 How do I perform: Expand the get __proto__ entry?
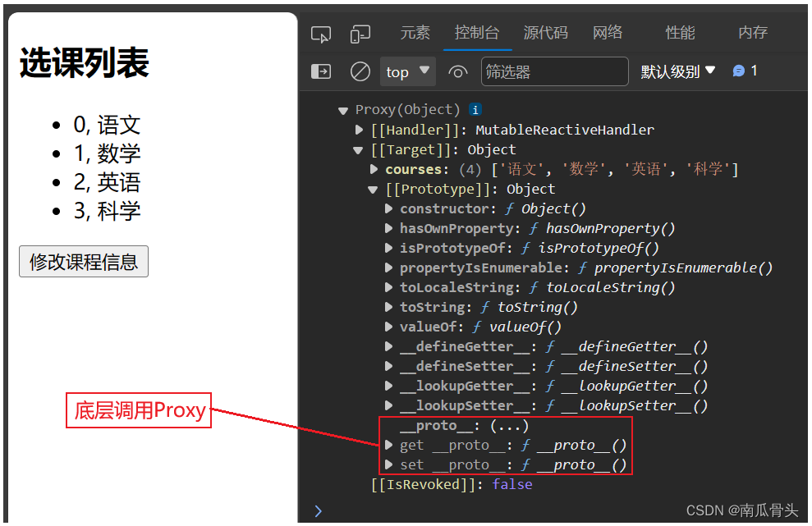click(388, 445)
